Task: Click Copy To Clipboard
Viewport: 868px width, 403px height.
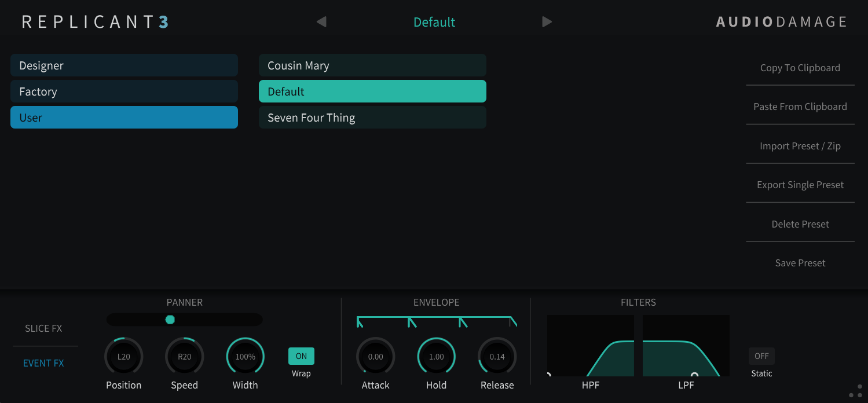Action: pyautogui.click(x=800, y=68)
